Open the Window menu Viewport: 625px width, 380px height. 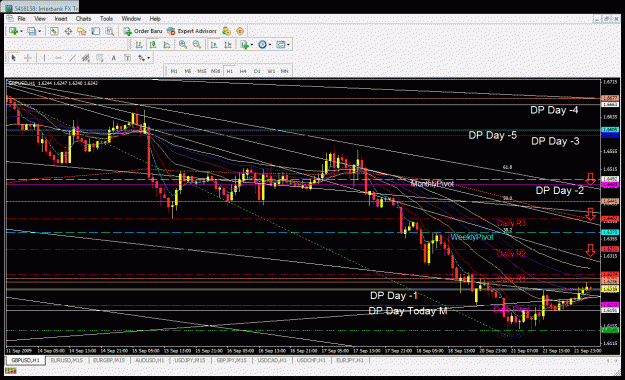click(x=131, y=19)
